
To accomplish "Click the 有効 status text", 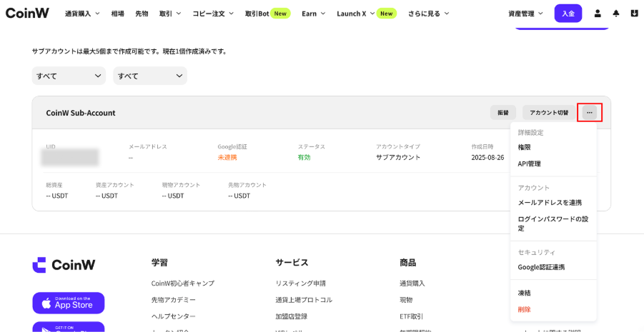I will (x=304, y=157).
